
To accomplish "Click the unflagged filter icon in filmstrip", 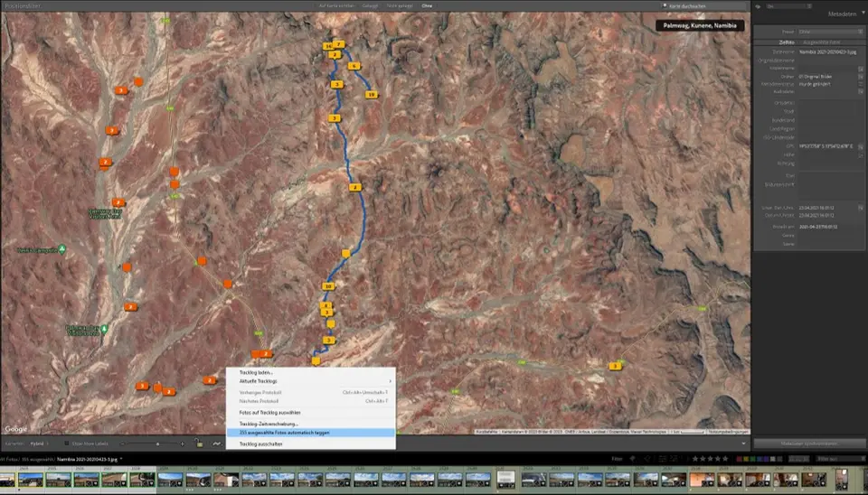I will (646, 459).
